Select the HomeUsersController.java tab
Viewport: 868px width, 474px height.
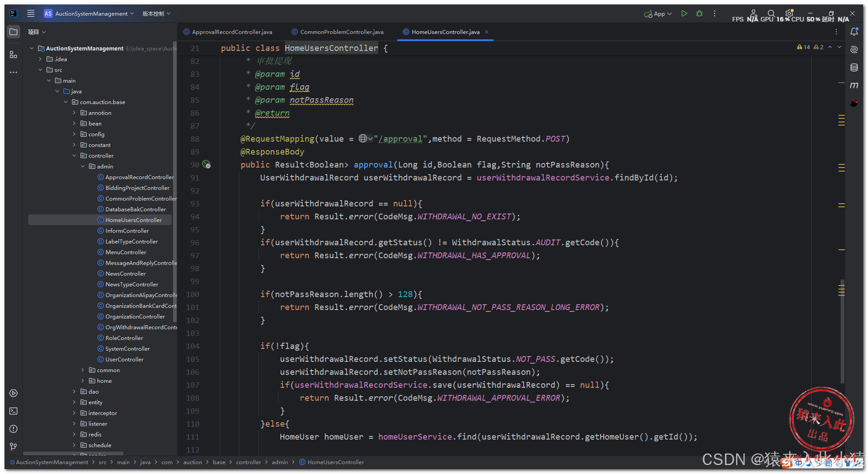(445, 32)
